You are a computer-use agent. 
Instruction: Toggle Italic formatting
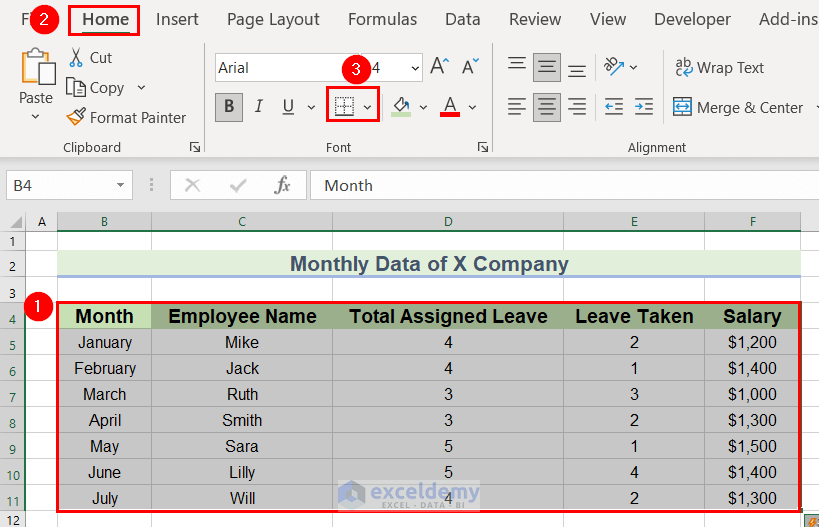[x=258, y=107]
